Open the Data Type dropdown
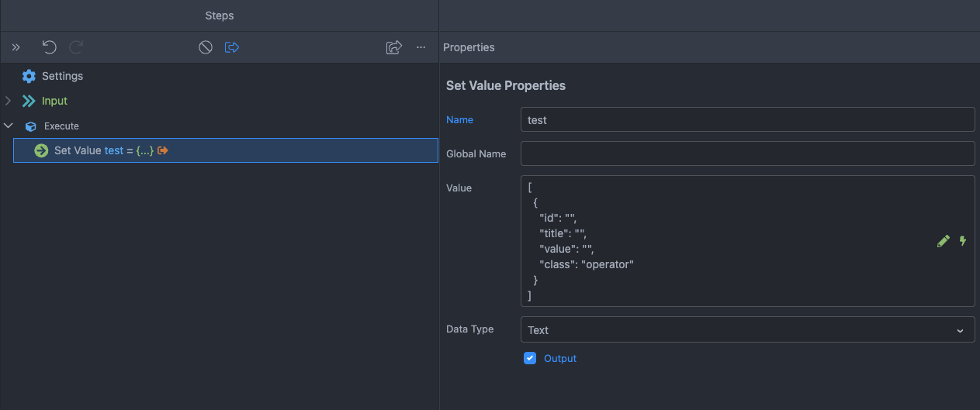980x410 pixels. [x=747, y=329]
